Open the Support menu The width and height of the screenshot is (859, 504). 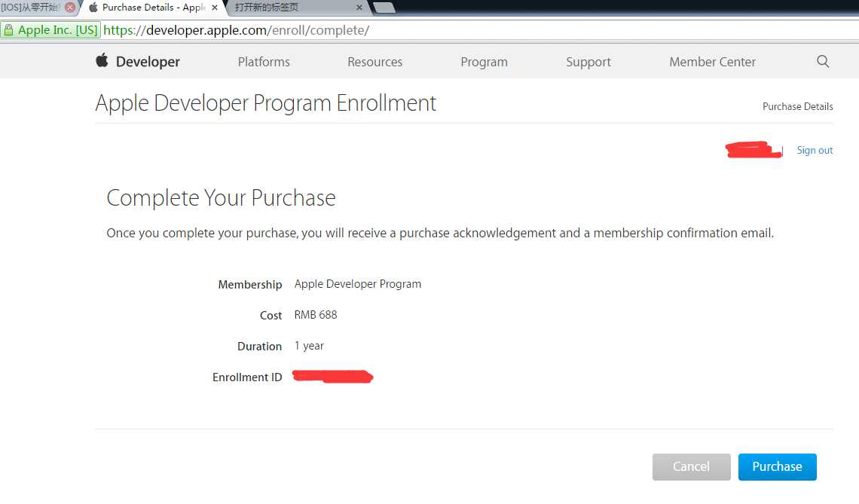click(x=588, y=62)
